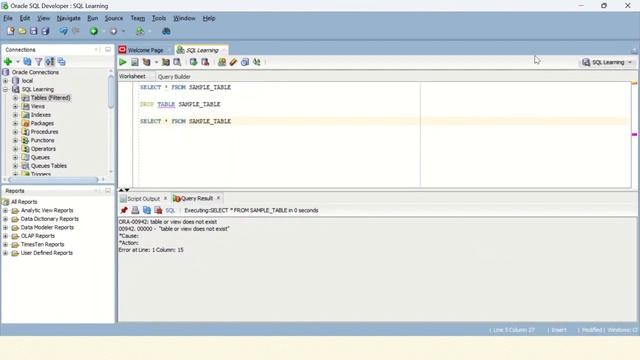Click the Rollback icon in worksheet toolbar
Screen dimensions: 640x360
205,62
